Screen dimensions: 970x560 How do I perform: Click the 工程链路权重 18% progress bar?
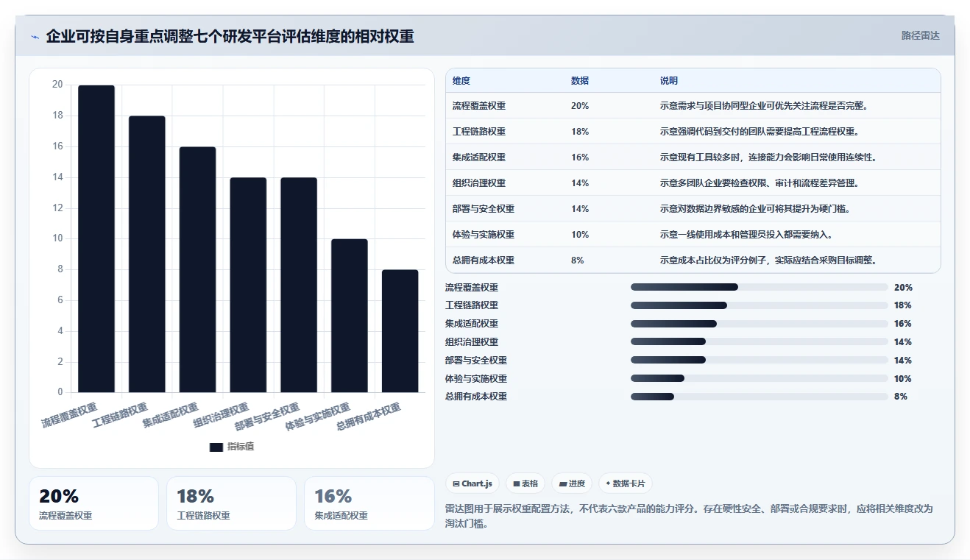[x=760, y=305]
